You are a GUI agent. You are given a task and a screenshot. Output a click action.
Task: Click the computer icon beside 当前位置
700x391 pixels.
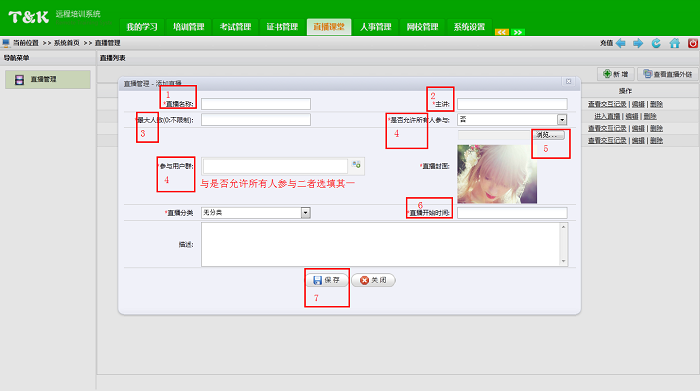[x=6, y=43]
